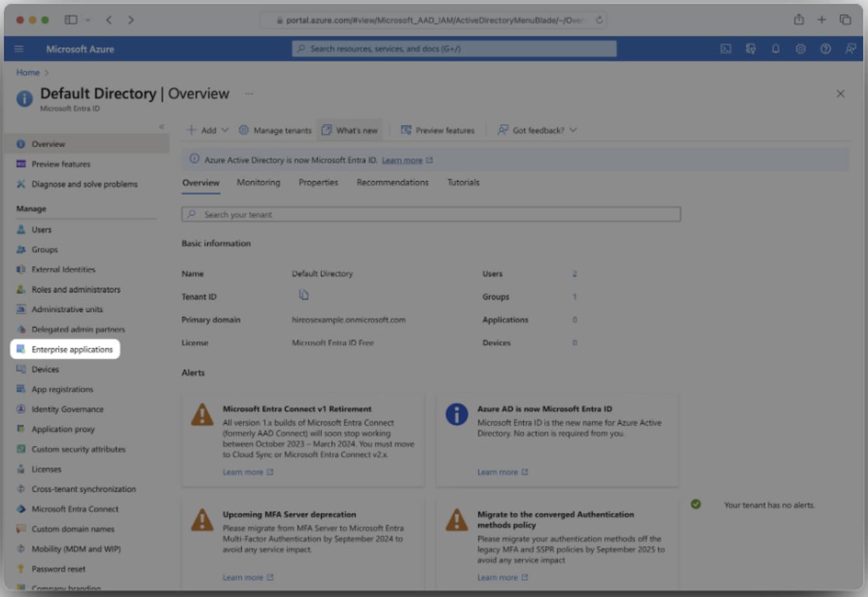Show Safari tab overview
This screenshot has width=868, height=597.
[845, 20]
